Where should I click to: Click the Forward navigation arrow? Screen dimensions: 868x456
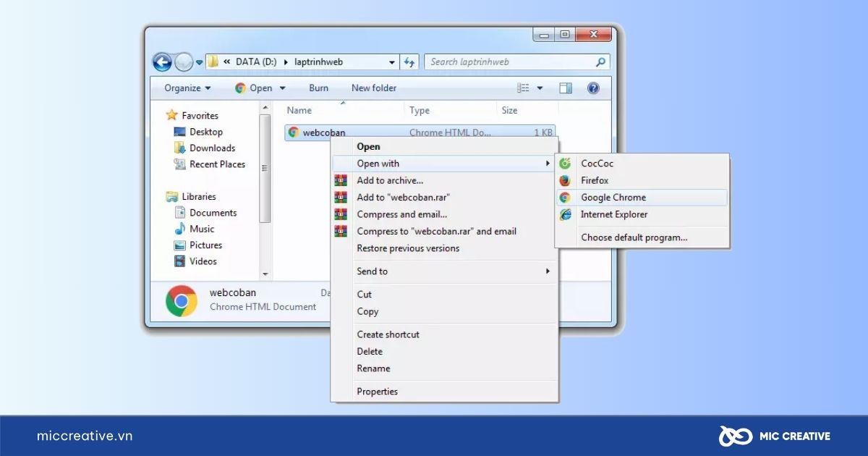tap(184, 62)
